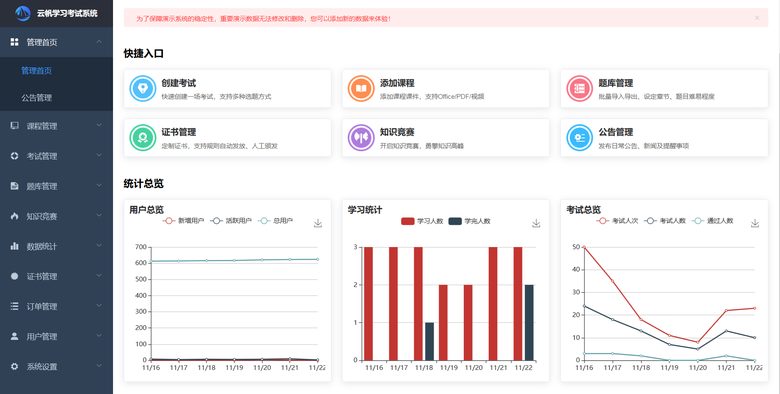This screenshot has height=394, width=780.
Task: Click the 考试总览 chart title
Action: point(584,210)
